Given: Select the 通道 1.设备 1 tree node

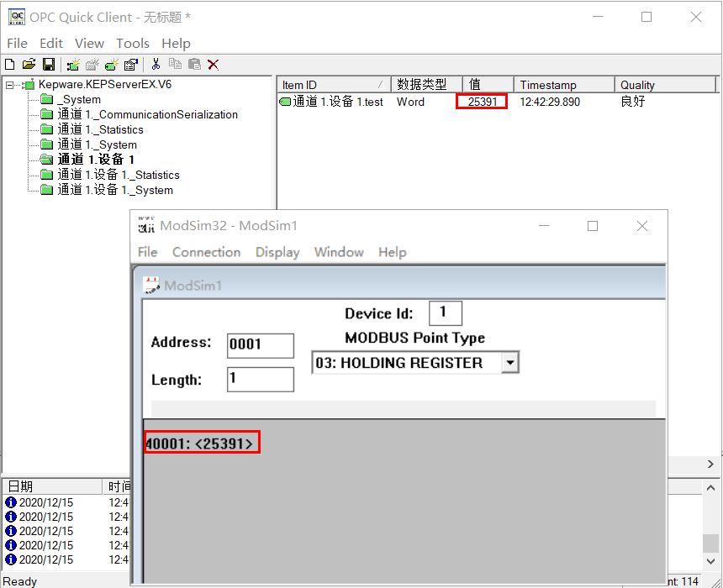Looking at the screenshot, I should 95,159.
